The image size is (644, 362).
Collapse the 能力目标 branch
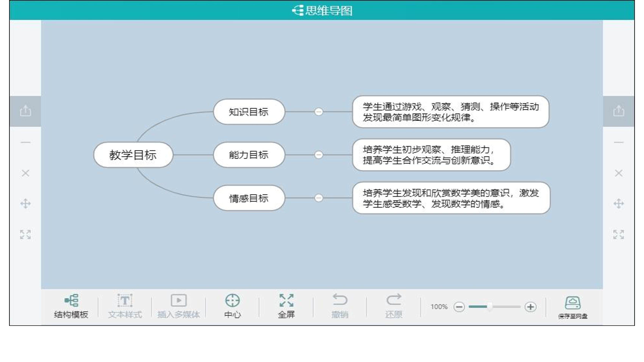click(x=319, y=155)
